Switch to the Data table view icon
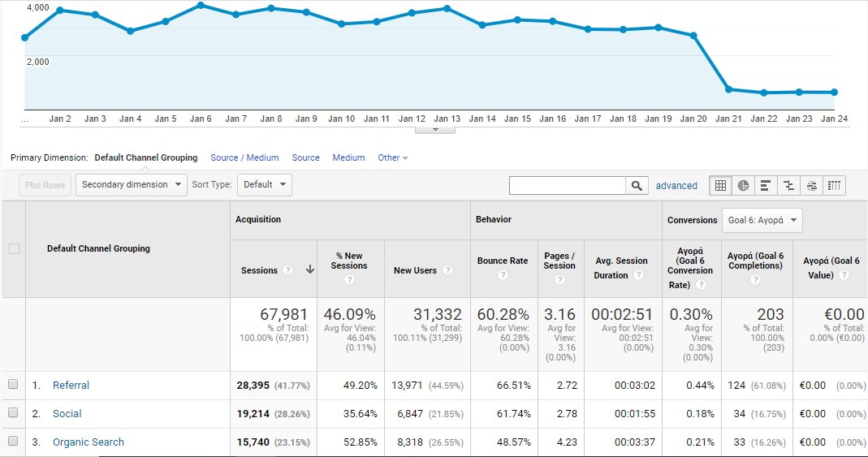The height and width of the screenshot is (457, 868). point(719,185)
